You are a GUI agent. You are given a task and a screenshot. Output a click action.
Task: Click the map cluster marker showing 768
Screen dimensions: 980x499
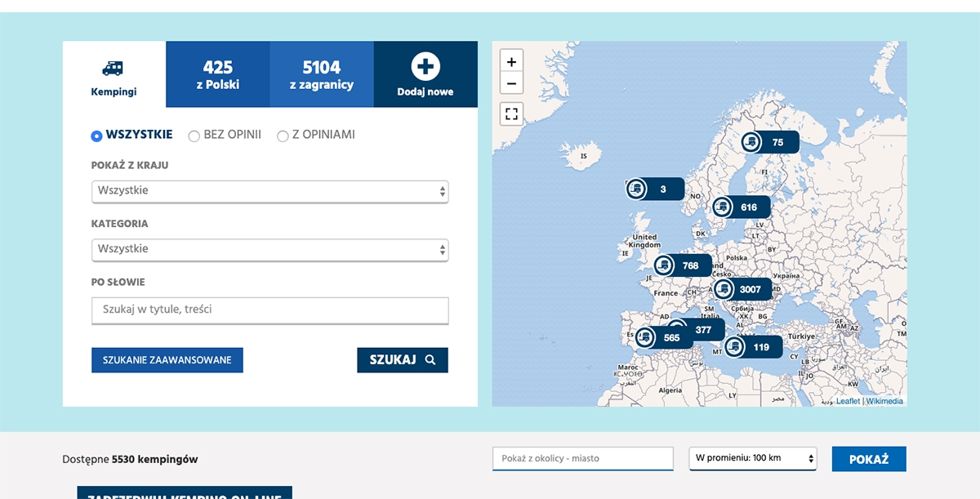tap(682, 265)
